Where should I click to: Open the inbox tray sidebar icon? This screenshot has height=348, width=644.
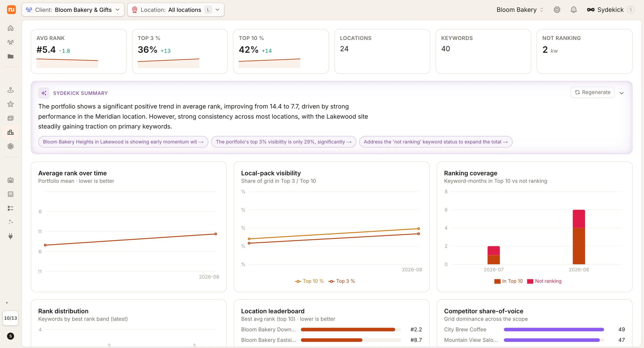tap(11, 194)
